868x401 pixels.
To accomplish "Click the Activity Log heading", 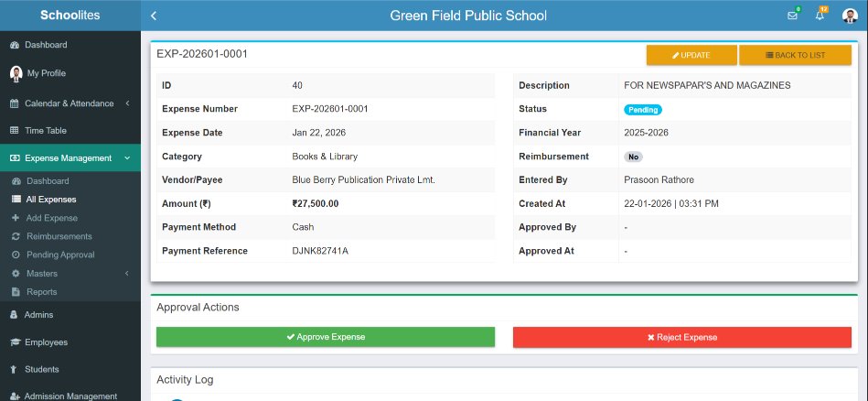I will coord(185,380).
